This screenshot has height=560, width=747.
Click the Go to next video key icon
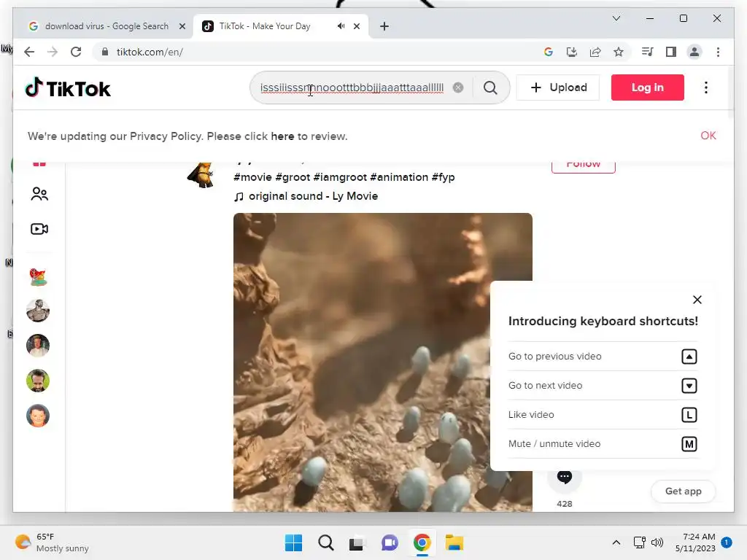point(689,386)
